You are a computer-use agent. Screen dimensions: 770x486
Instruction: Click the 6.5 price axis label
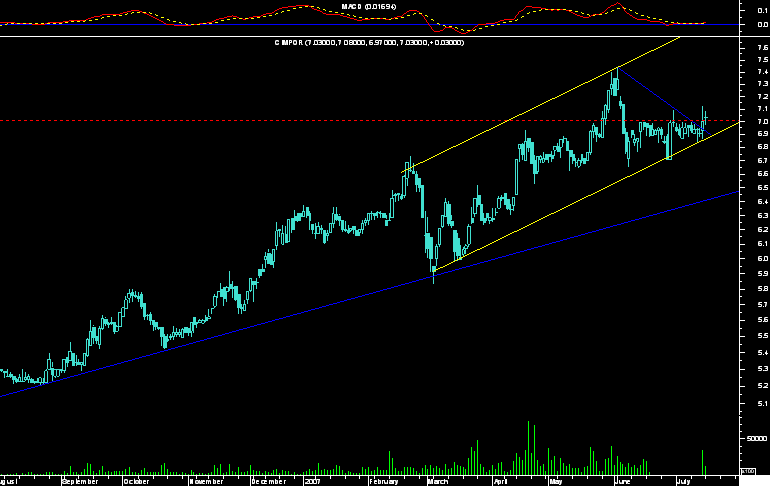[763, 188]
